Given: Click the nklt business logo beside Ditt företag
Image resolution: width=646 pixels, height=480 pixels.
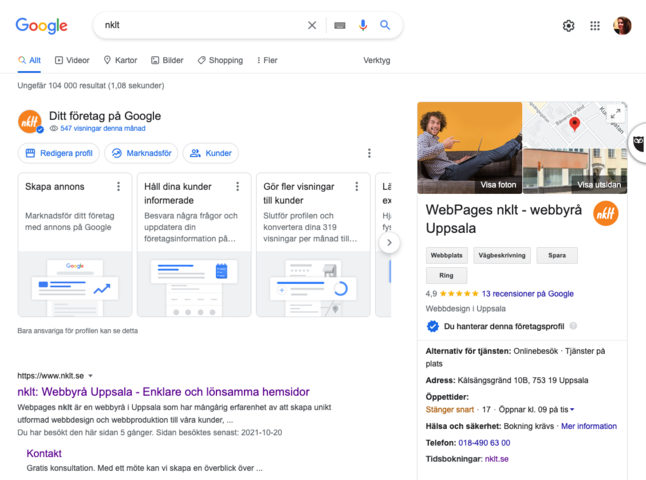Looking at the screenshot, I should [x=30, y=122].
